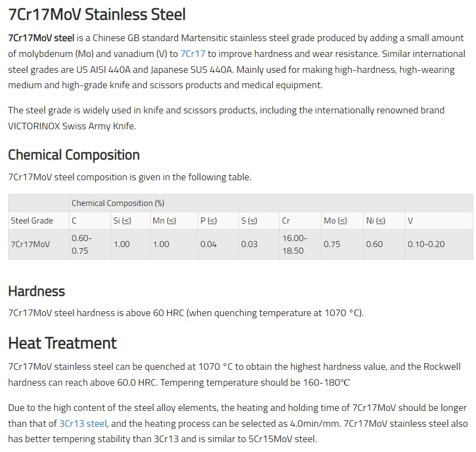
Task: Select the Steel Grade column header cell
Action: [39, 221]
